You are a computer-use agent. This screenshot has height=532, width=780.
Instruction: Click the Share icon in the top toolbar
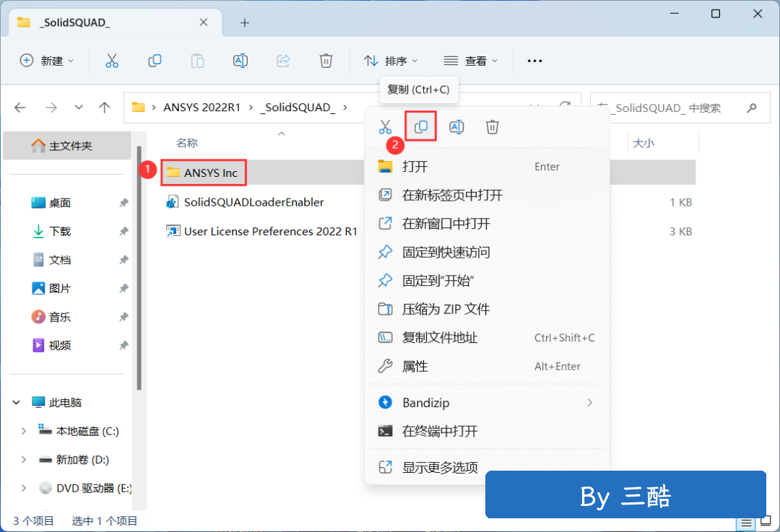[283, 61]
